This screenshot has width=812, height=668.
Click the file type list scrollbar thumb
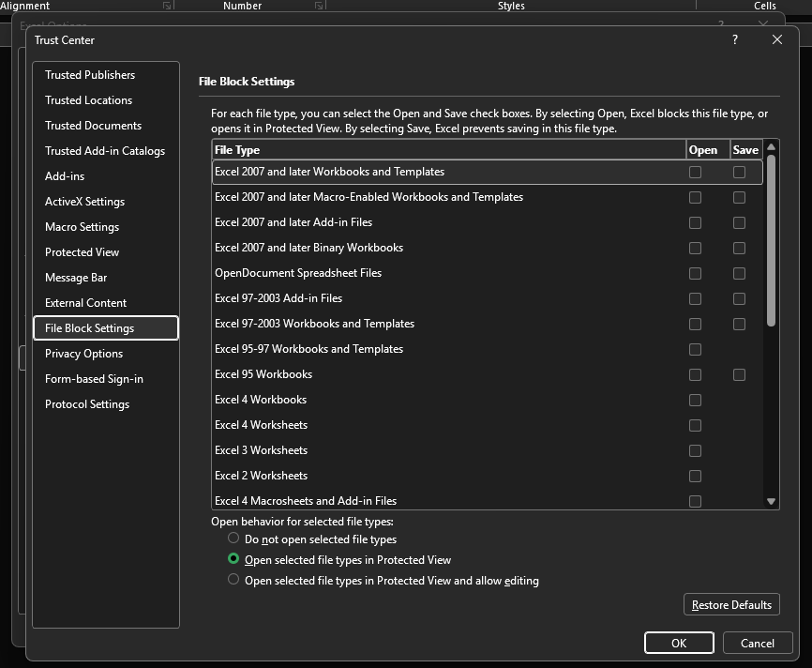771,240
